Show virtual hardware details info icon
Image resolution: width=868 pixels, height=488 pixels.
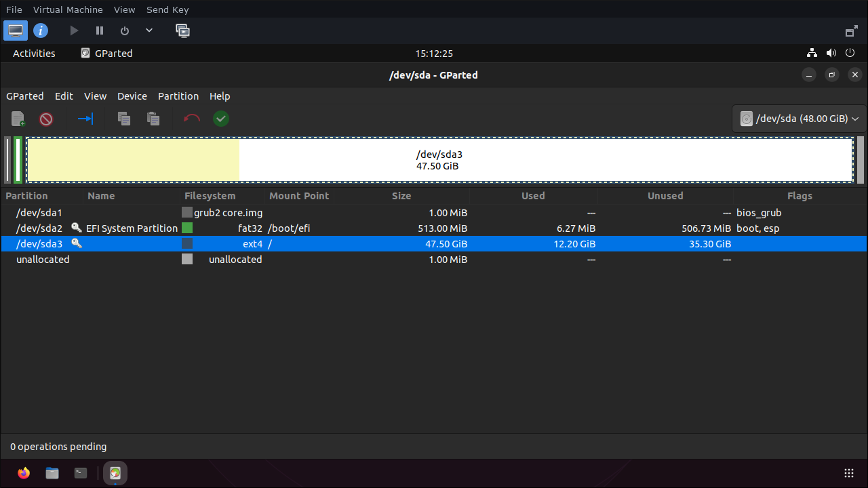coord(41,30)
